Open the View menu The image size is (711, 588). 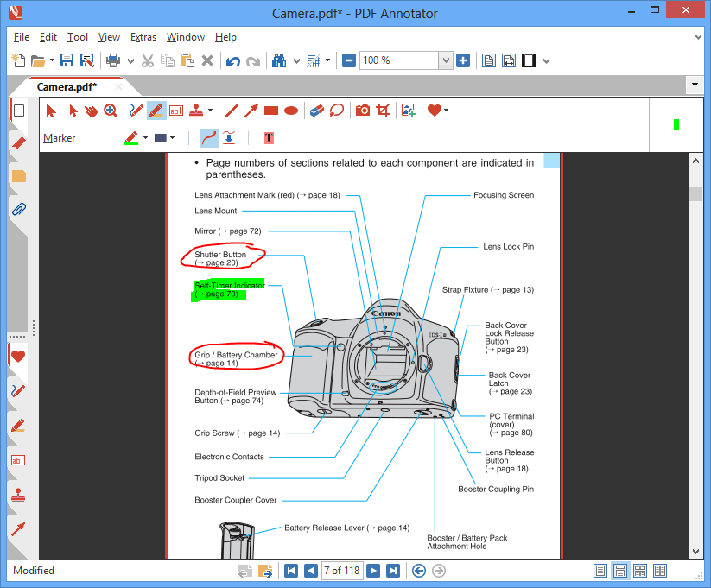[109, 37]
